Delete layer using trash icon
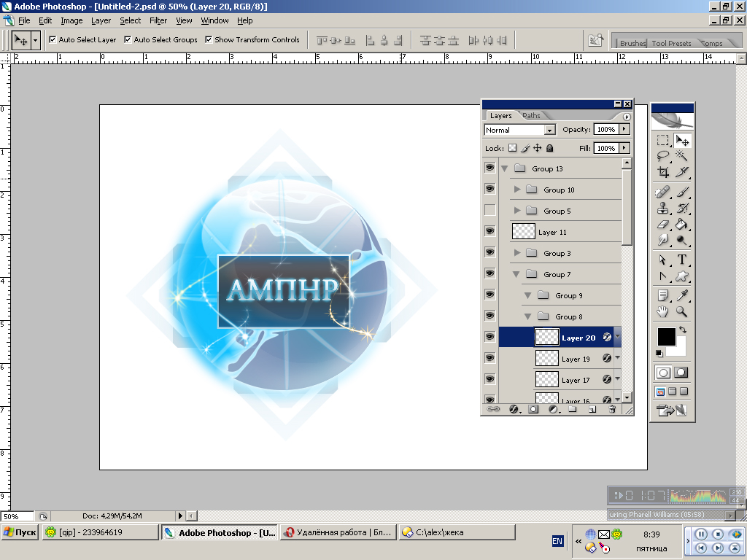 point(612,410)
